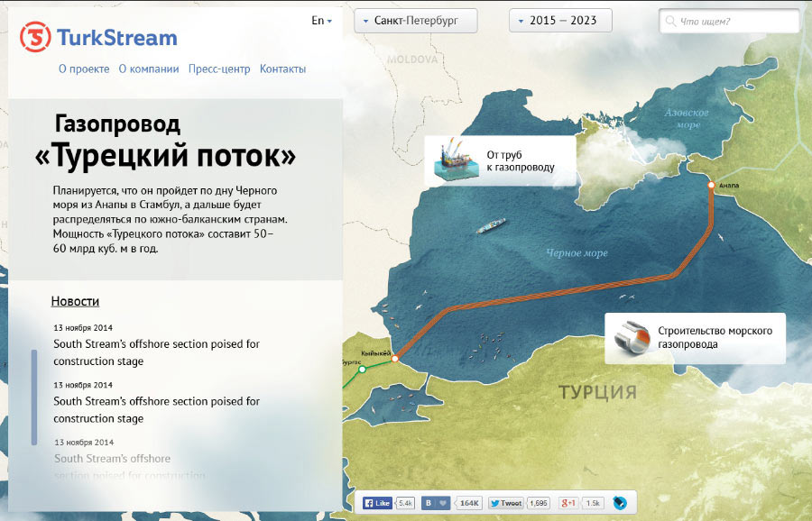The image size is (812, 521).
Task: Open the О проекте menu item
Action: [x=84, y=69]
